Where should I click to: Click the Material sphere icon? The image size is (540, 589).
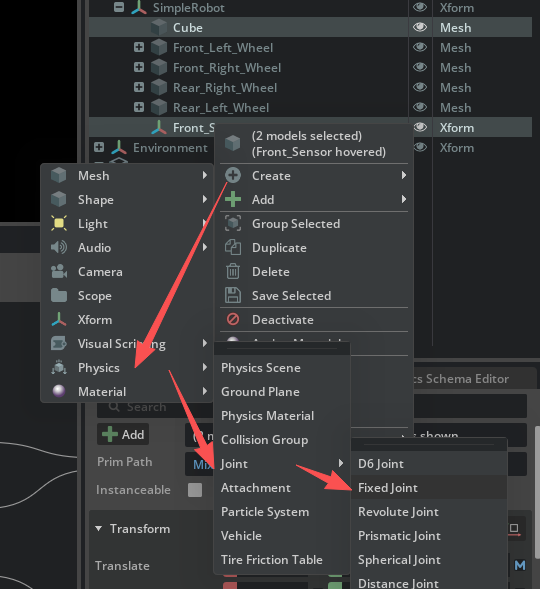(59, 392)
